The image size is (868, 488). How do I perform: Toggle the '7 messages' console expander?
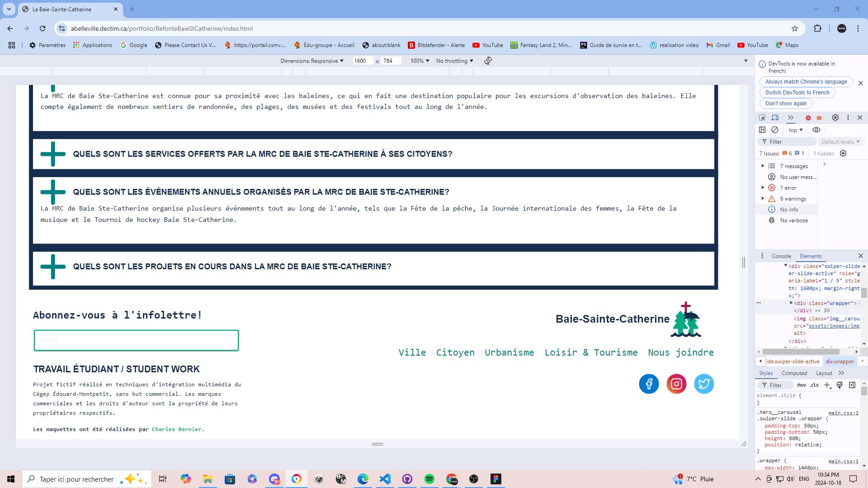click(x=763, y=166)
